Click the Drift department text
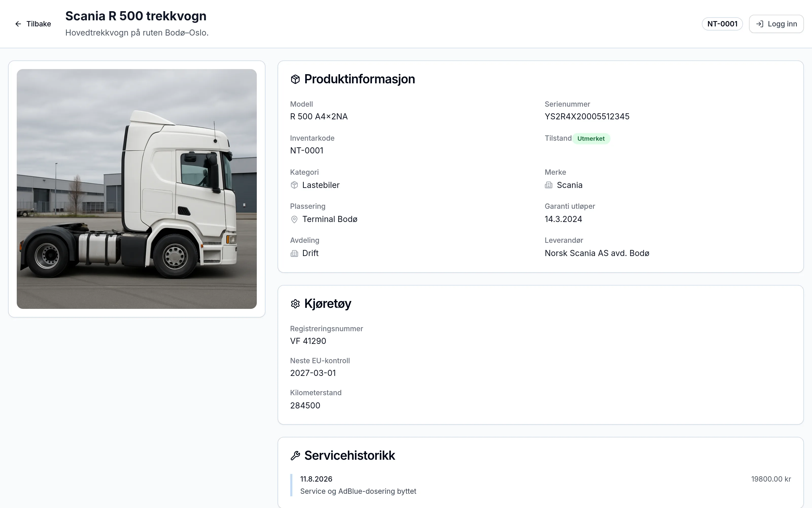 pyautogui.click(x=310, y=253)
